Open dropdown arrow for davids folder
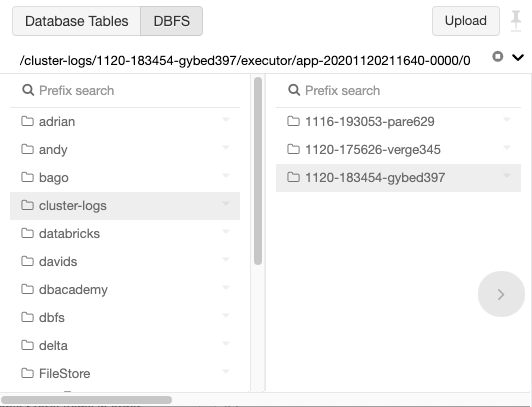532x407 pixels. (226, 259)
